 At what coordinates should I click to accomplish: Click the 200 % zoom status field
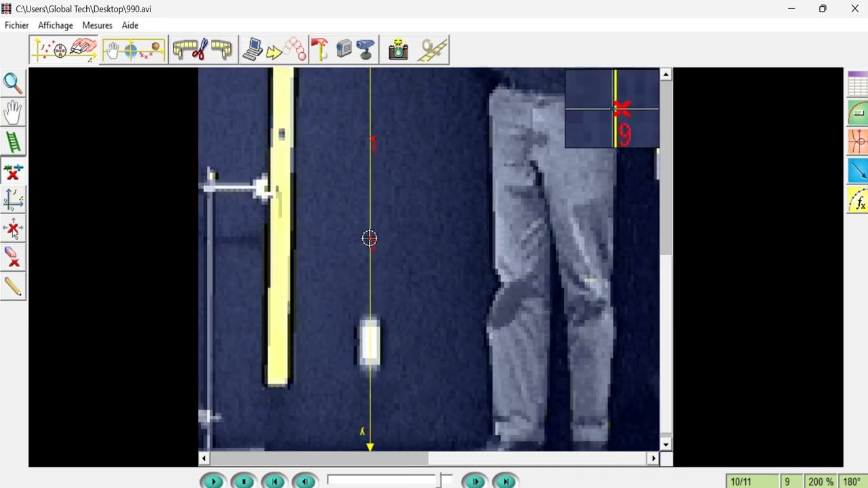click(x=821, y=481)
